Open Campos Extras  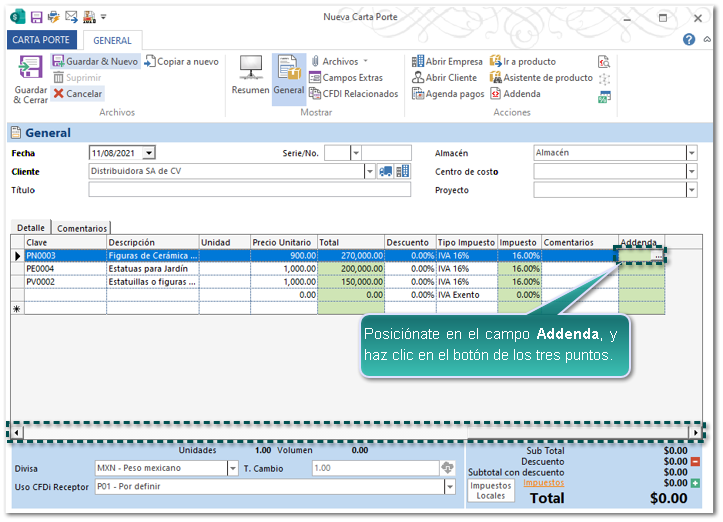click(346, 78)
